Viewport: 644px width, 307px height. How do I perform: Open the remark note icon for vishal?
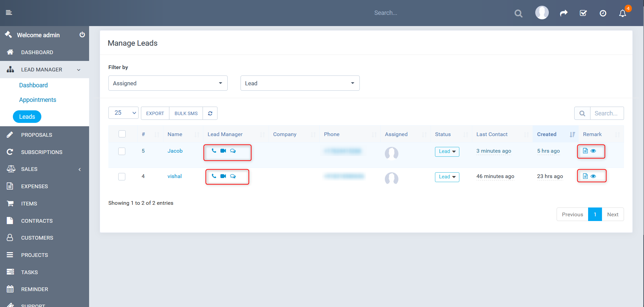coord(585,176)
